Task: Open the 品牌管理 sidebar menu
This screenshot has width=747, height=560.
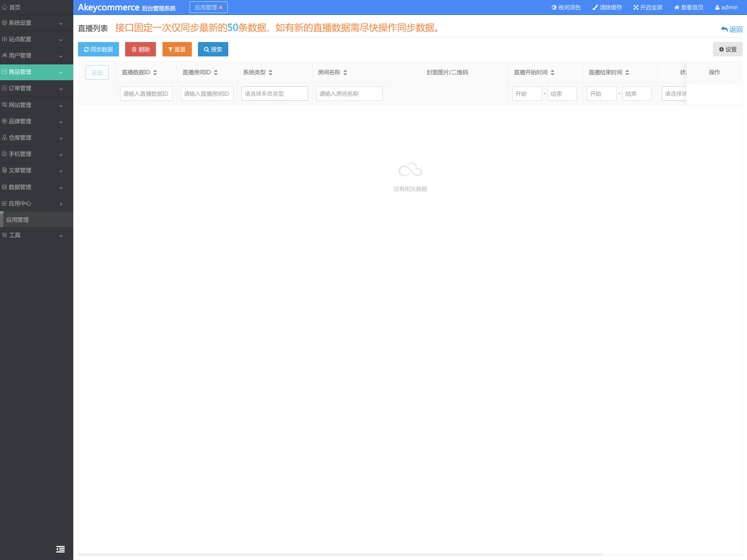Action: pos(36,121)
